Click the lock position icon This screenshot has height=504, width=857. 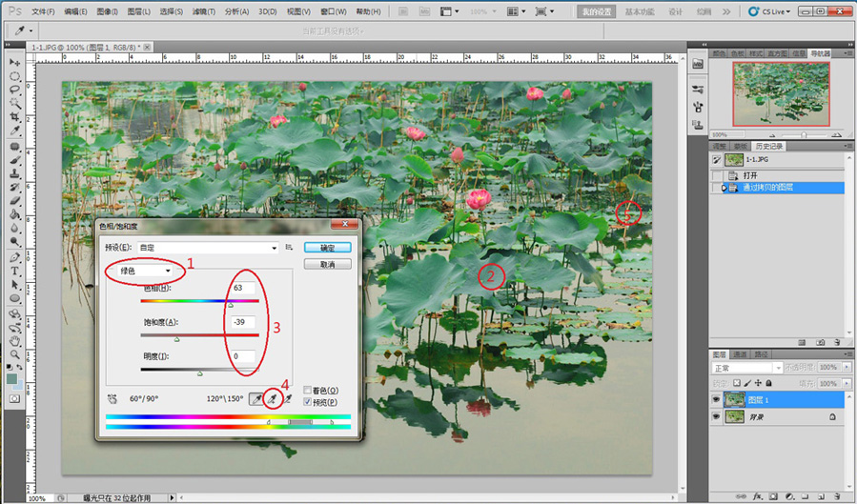click(x=758, y=383)
